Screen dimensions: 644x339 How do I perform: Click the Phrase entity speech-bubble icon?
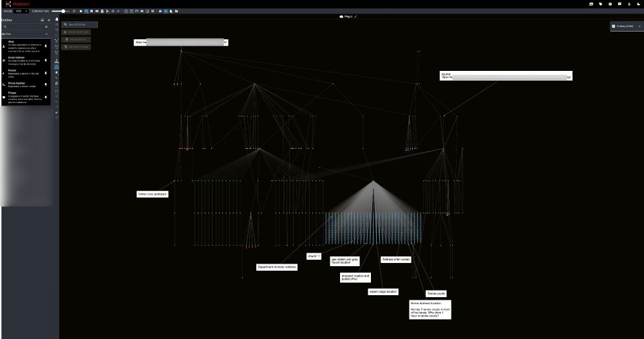[x=4, y=97]
